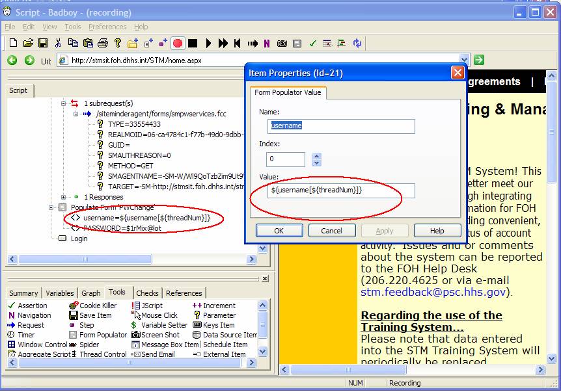Viewport: 561px width, 392px height.
Task: Click the camera screenshot toolbar icon
Action: (x=282, y=44)
